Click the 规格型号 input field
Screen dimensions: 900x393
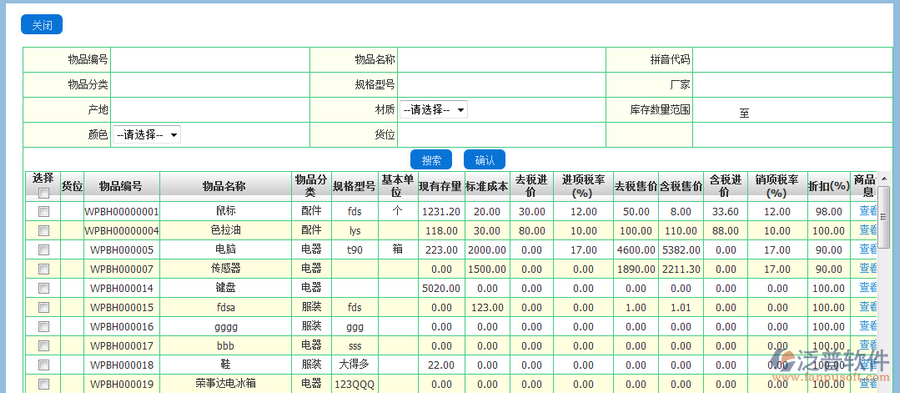[x=502, y=85]
